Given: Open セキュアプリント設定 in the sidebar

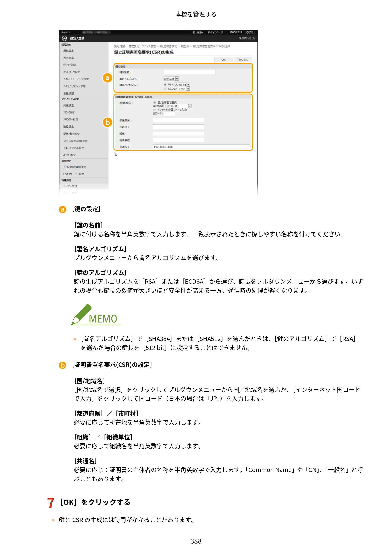Looking at the screenshot, I should [73, 148].
